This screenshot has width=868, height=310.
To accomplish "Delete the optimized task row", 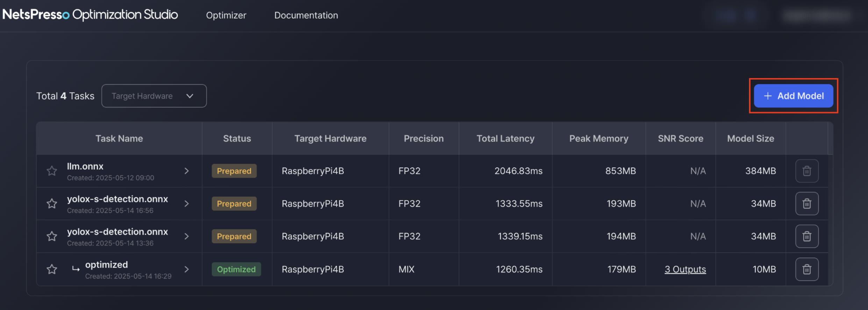I will click(x=806, y=269).
